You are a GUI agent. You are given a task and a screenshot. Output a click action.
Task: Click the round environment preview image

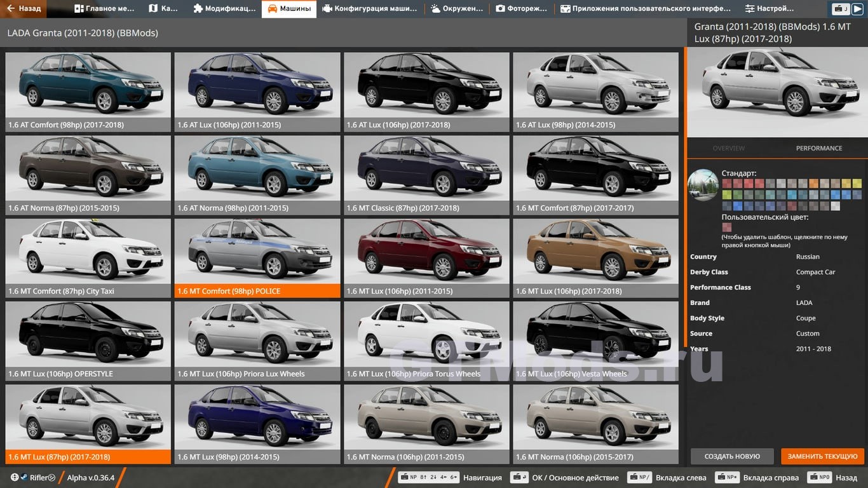703,186
